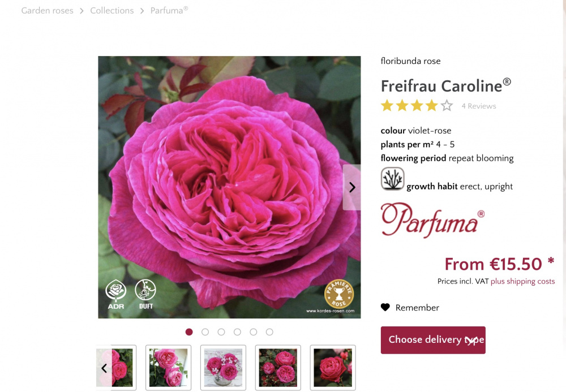Image resolution: width=566 pixels, height=392 pixels.
Task: Click the empty fifth rating star
Action: (x=447, y=106)
